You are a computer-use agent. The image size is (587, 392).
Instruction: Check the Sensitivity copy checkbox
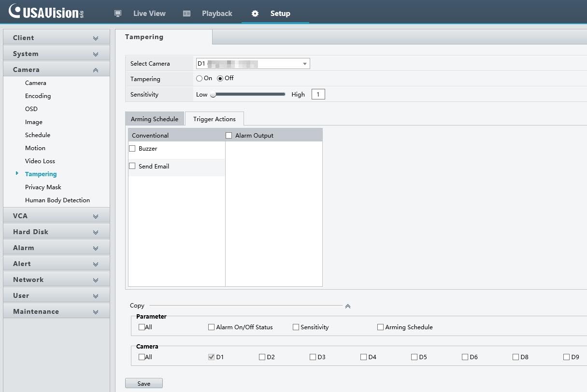click(296, 327)
